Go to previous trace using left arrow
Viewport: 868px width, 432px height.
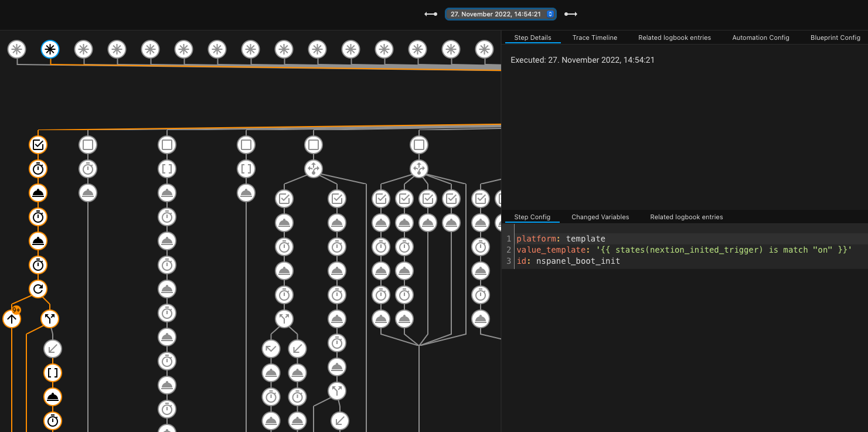[x=431, y=14]
